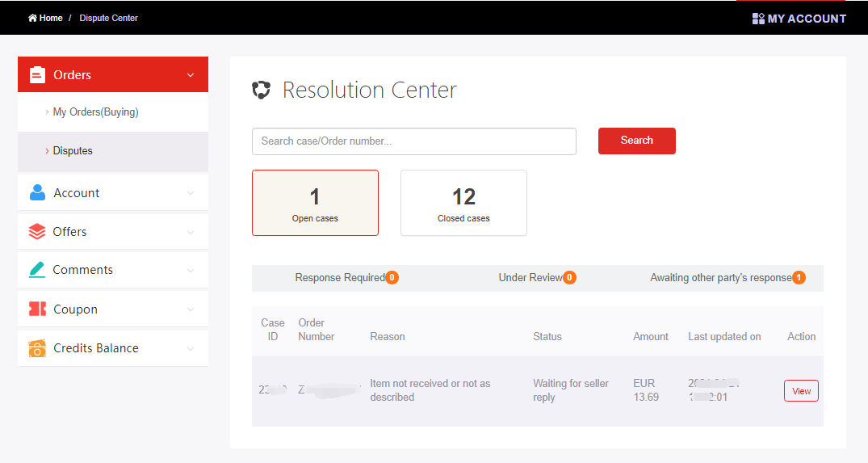Image resolution: width=868 pixels, height=463 pixels.
Task: Click the My Account grid icon
Action: pos(758,19)
